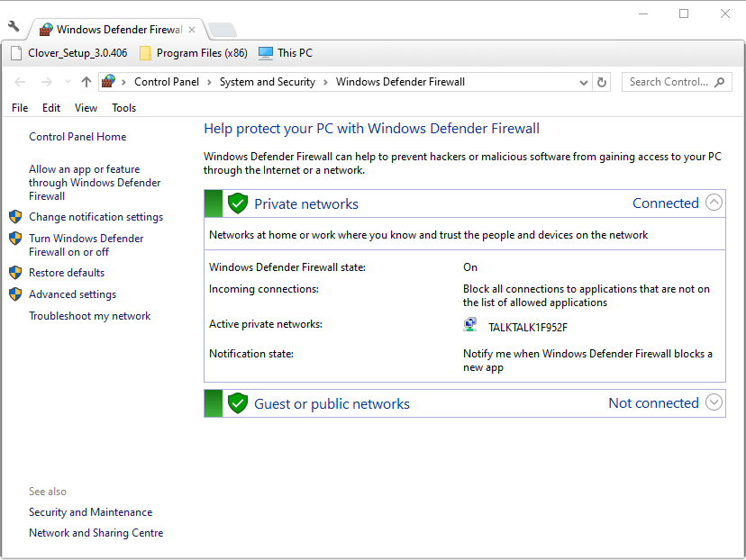The height and width of the screenshot is (560, 746).
Task: Open Network and Sharing Centre
Action: click(x=96, y=532)
